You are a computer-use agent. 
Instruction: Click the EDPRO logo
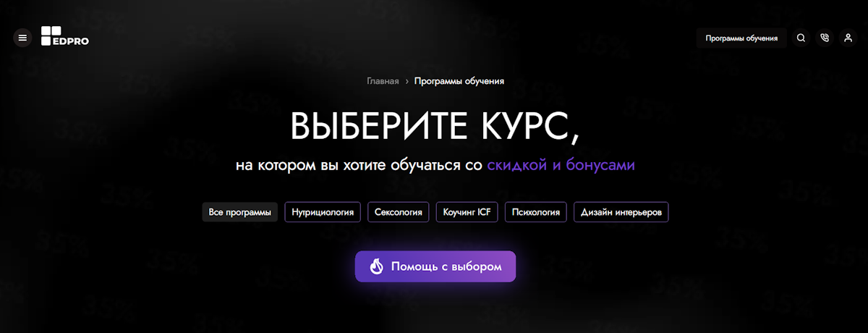click(x=65, y=36)
